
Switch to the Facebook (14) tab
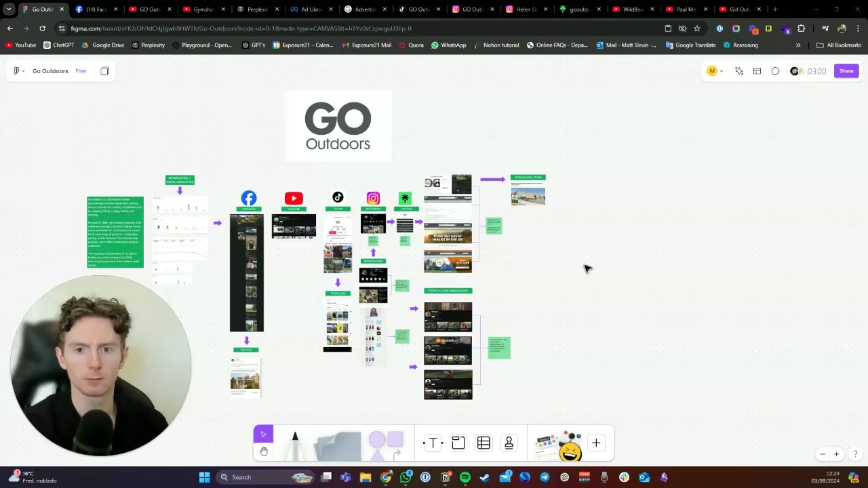(x=96, y=9)
